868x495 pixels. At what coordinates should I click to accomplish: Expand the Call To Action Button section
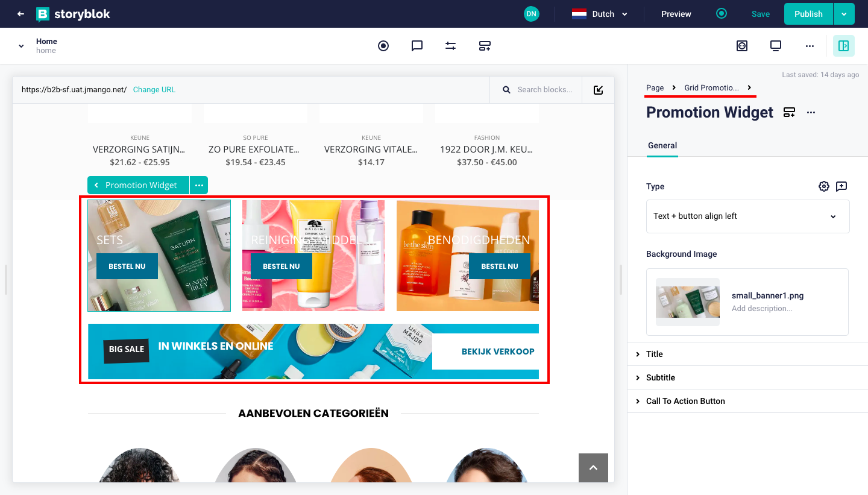click(x=685, y=401)
